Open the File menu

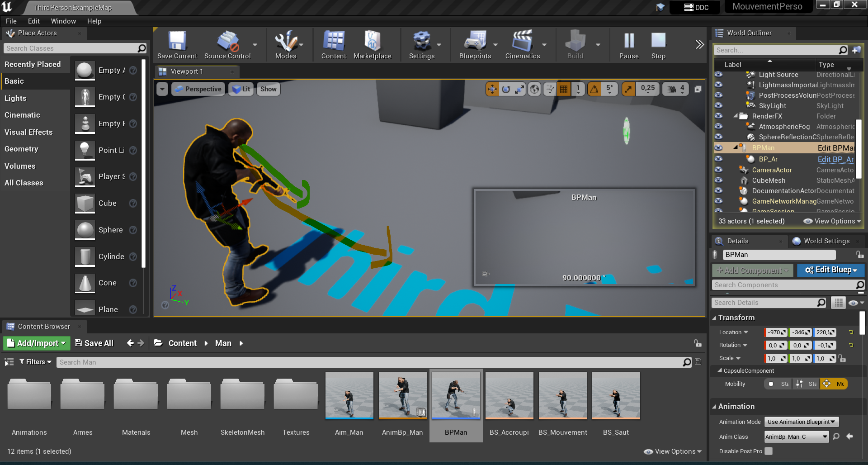click(11, 21)
